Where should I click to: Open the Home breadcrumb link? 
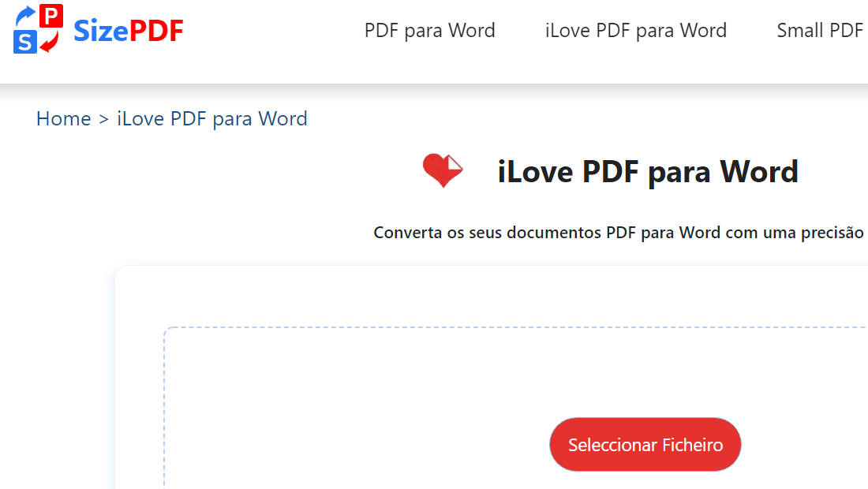(x=62, y=118)
